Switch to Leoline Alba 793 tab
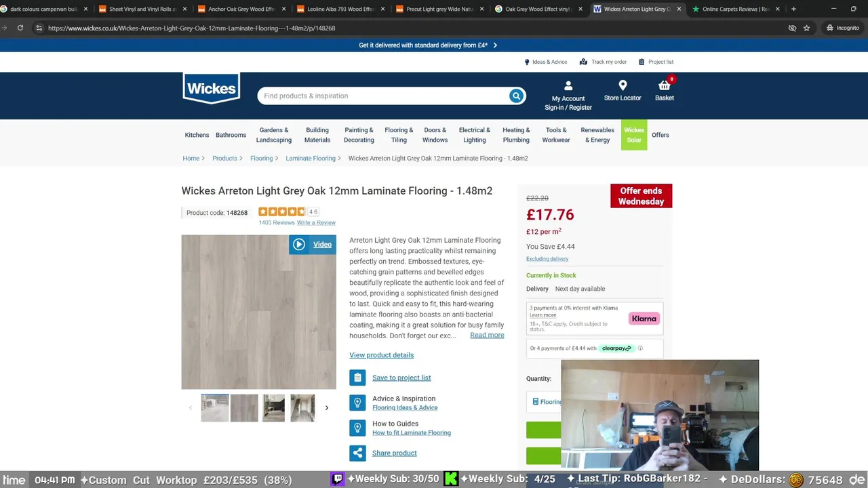The image size is (868, 488). pyautogui.click(x=340, y=9)
